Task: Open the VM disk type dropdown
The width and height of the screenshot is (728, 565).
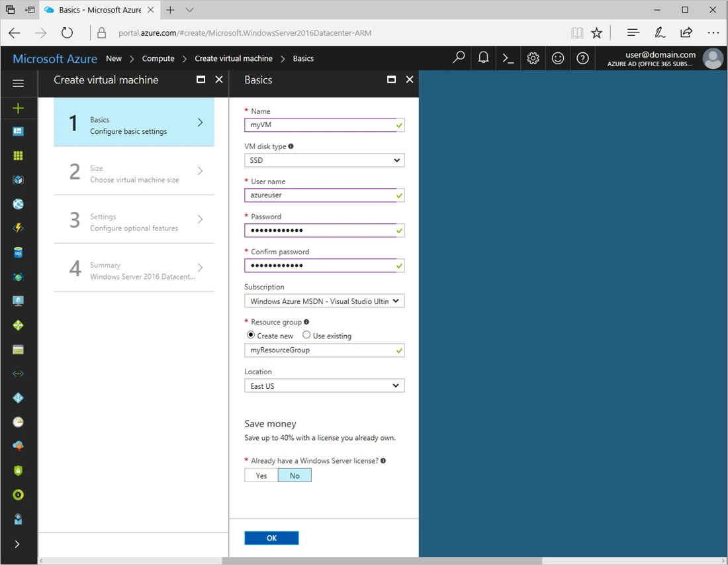Action: [324, 160]
